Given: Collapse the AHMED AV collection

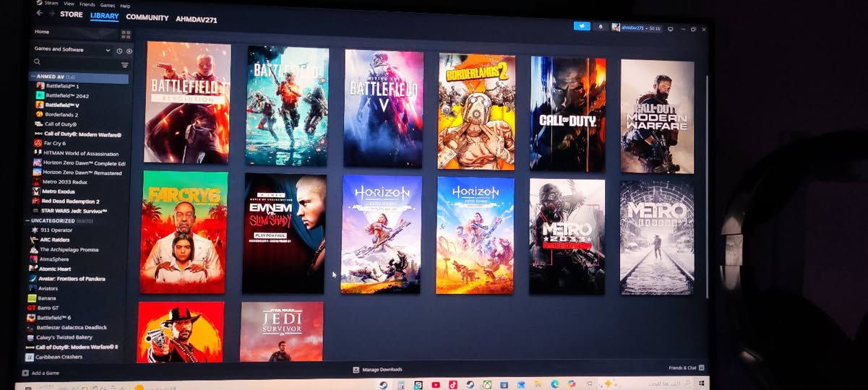Looking at the screenshot, I should (x=33, y=77).
